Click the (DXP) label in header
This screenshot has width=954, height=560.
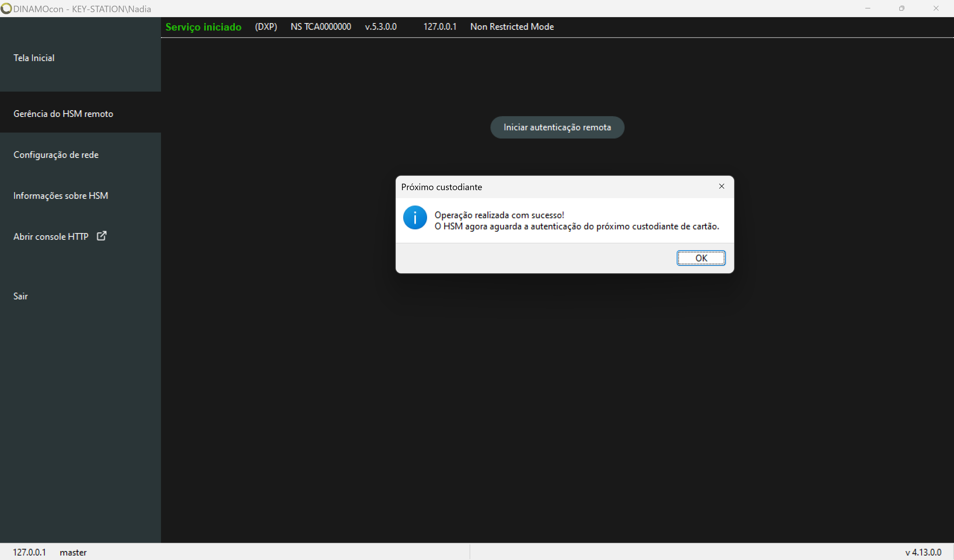tap(266, 27)
